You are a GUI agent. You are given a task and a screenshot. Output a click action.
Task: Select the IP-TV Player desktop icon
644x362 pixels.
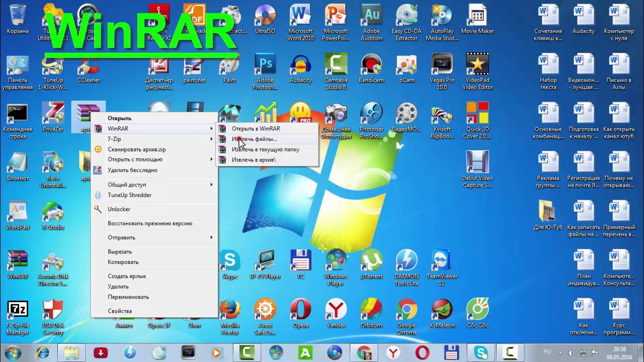click(265, 264)
